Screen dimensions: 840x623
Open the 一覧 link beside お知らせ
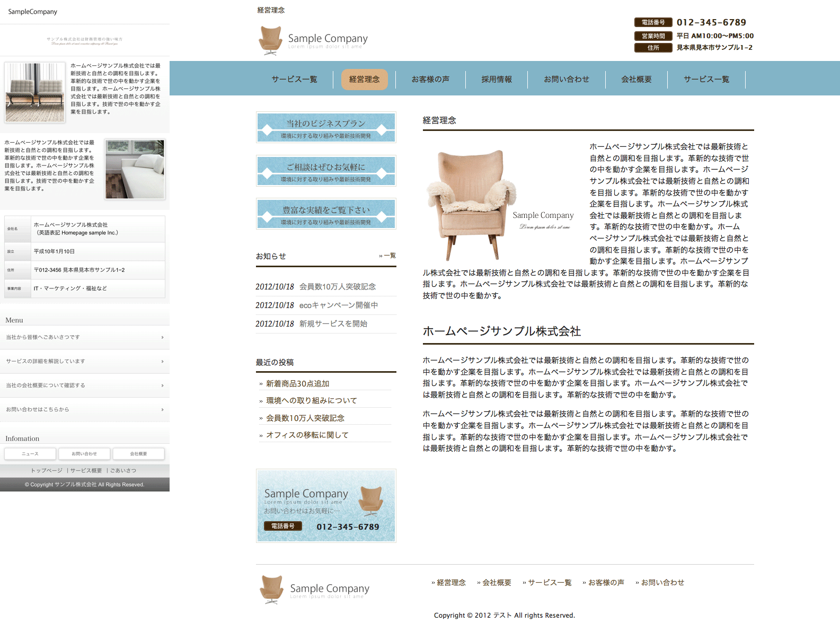pyautogui.click(x=389, y=256)
